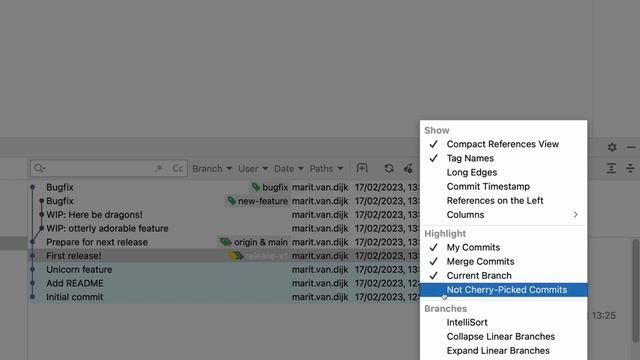Image resolution: width=640 pixels, height=360 pixels.
Task: Select the 'Add README' commit
Action: click(x=75, y=283)
